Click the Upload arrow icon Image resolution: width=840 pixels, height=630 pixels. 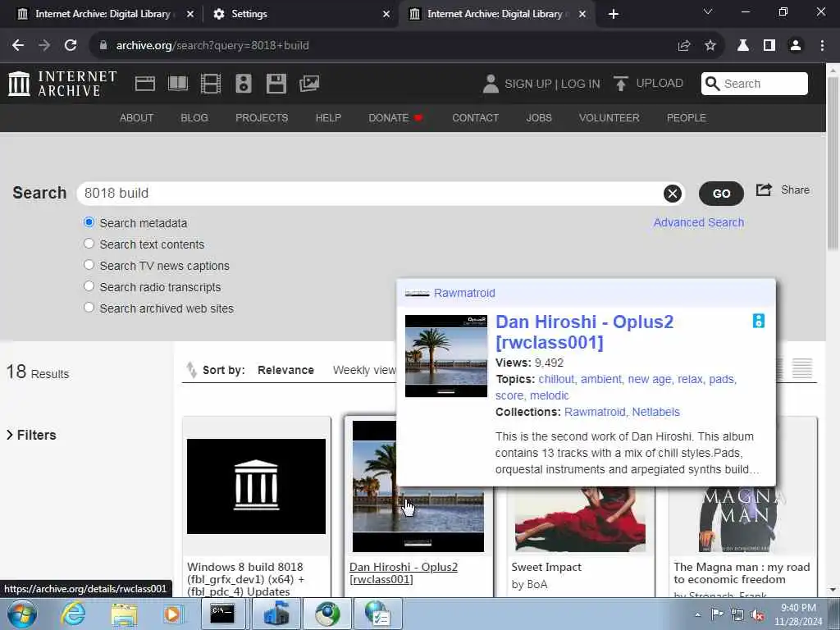620,84
